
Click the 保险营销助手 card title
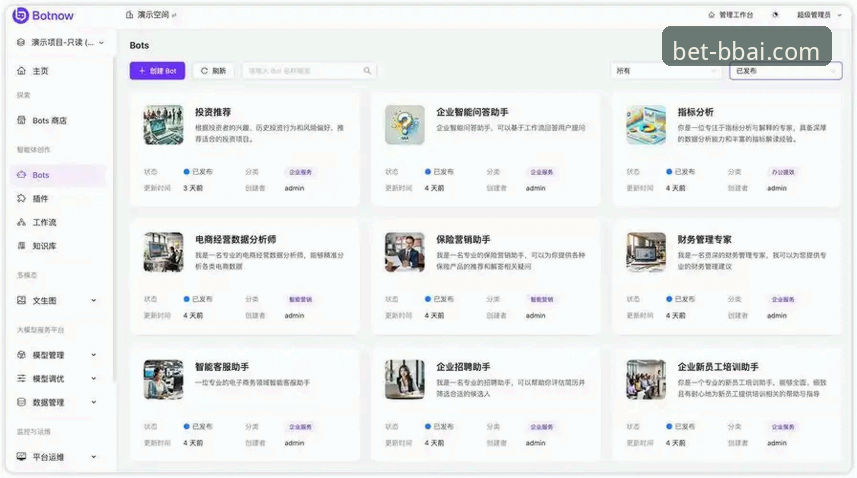click(463, 239)
